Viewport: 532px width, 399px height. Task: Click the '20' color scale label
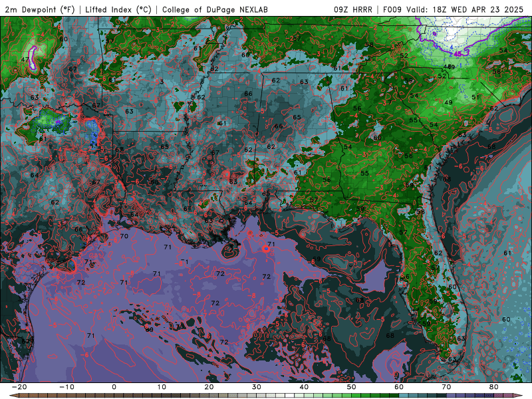coord(209,387)
